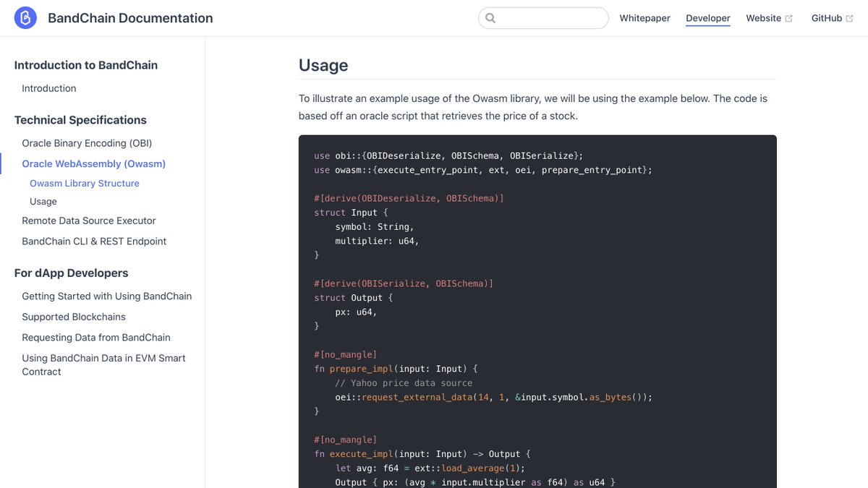
Task: Click the 'px: u64,' code line
Action: pos(356,312)
